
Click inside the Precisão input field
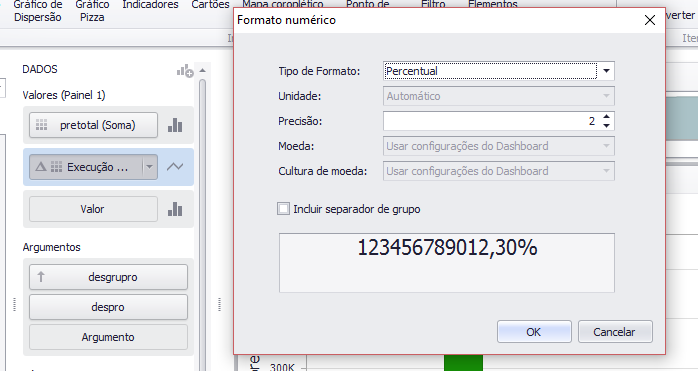491,121
